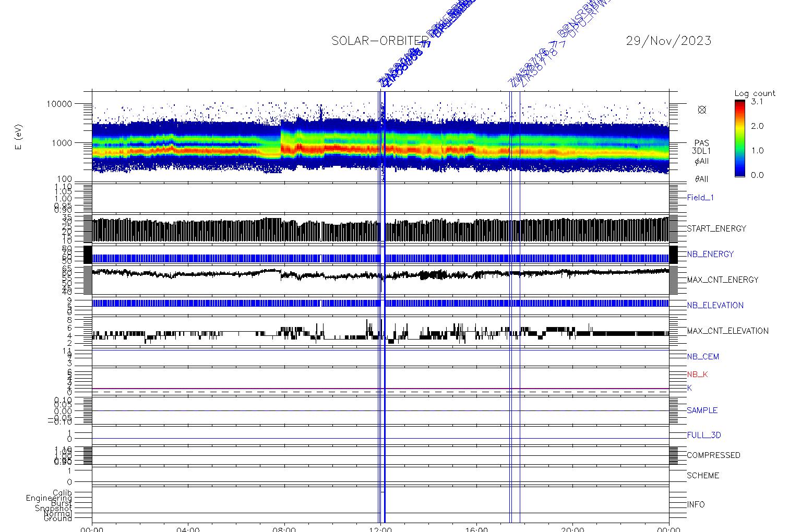Click the 2.0 color bar tick label
This screenshot has width=789, height=532.
tap(757, 126)
